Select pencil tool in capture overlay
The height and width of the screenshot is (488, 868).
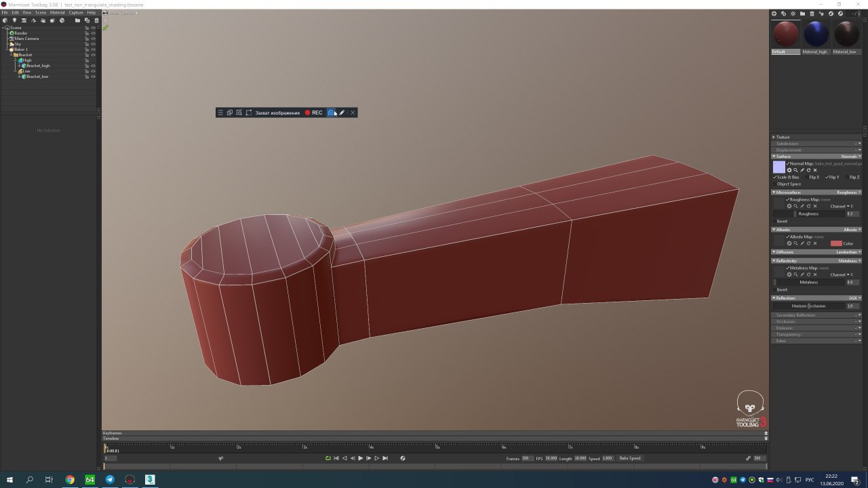[342, 113]
